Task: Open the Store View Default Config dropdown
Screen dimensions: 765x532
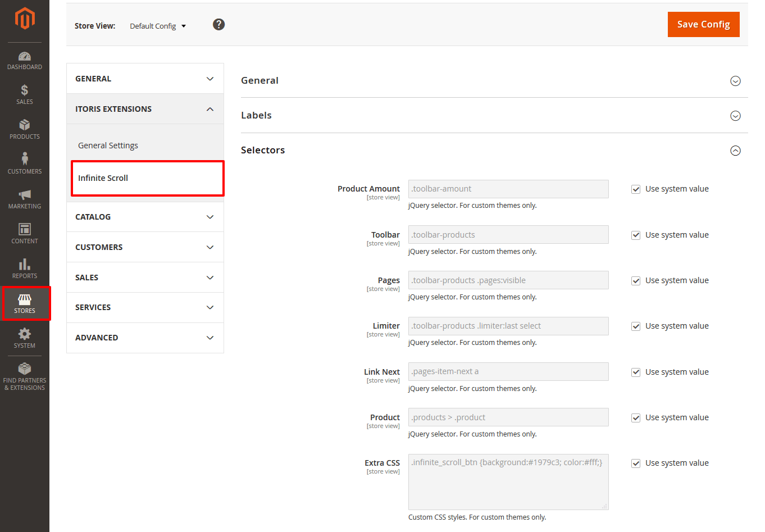Action: pyautogui.click(x=158, y=26)
